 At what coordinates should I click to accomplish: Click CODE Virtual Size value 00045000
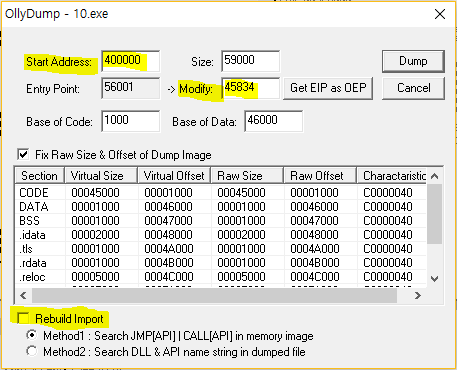point(95,193)
